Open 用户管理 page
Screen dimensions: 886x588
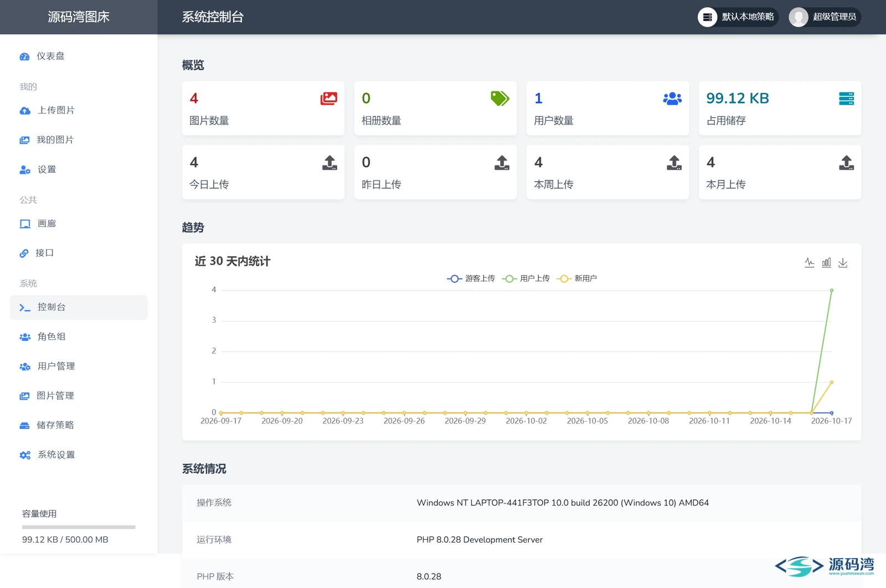[79, 366]
